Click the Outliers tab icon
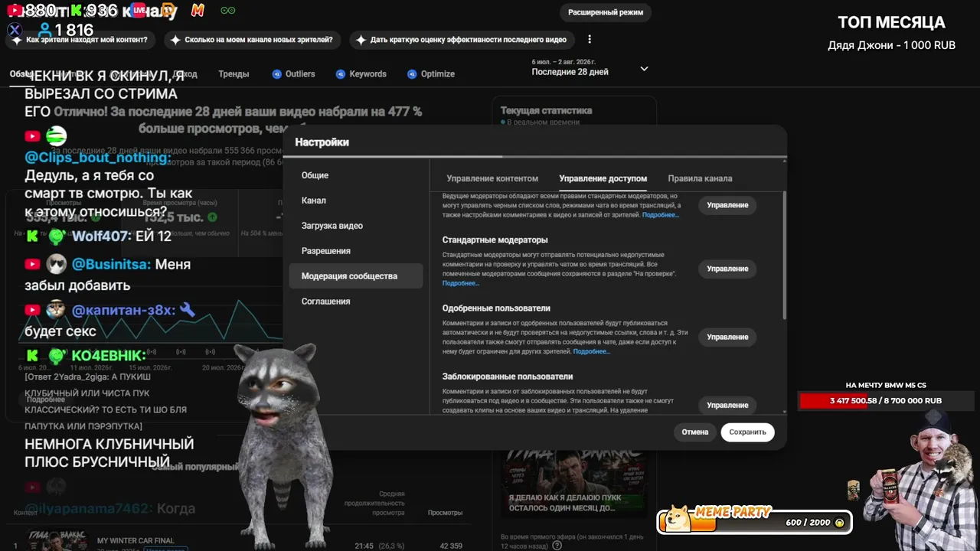Viewport: 980px width, 551px height. [x=277, y=74]
